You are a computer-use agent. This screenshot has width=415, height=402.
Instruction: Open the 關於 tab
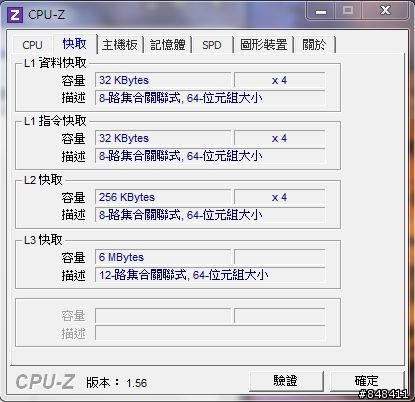pyautogui.click(x=314, y=45)
